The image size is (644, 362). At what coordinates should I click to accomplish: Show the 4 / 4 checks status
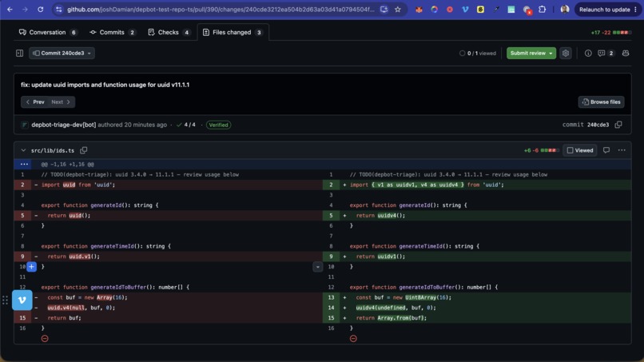pos(186,125)
